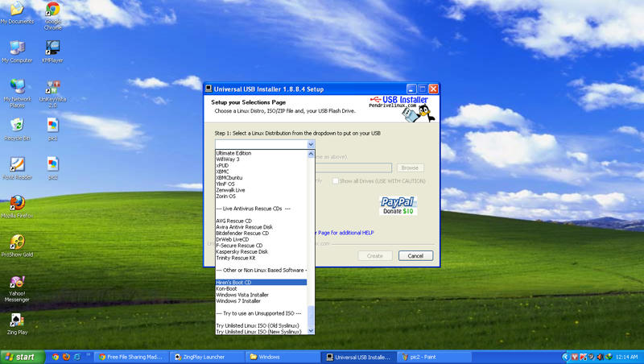This screenshot has width=644, height=364.
Task: Choose Windows 7 Installer entry
Action: click(261, 300)
